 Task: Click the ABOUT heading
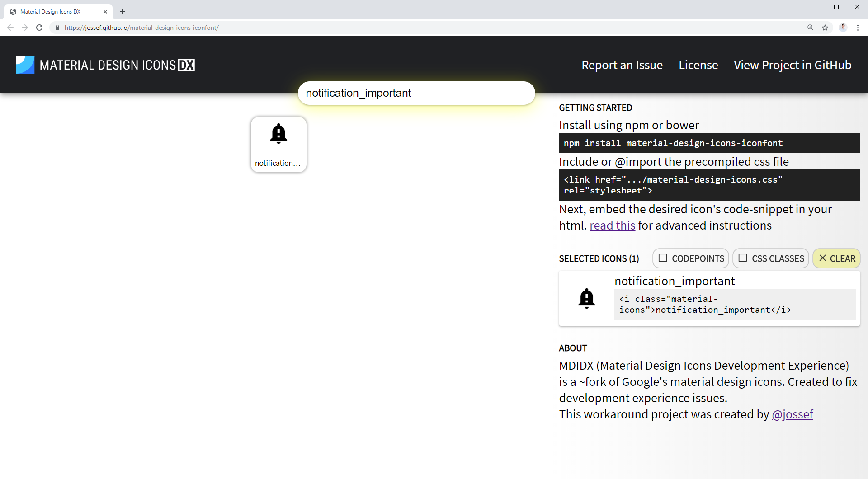click(573, 348)
